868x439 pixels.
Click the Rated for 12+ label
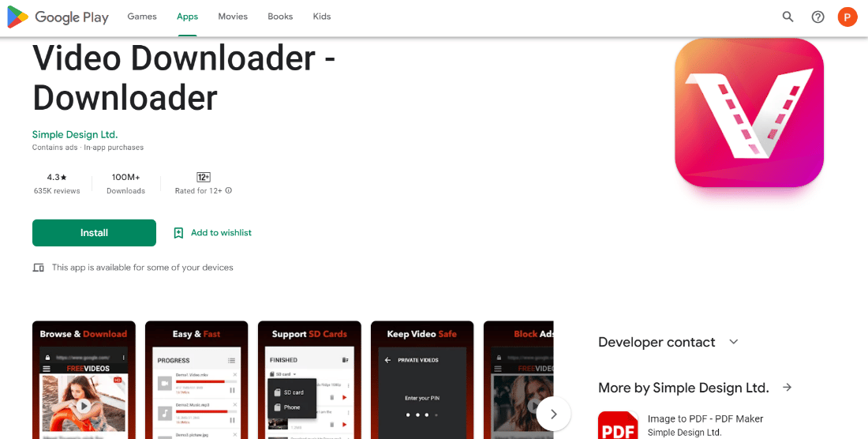[x=198, y=191]
